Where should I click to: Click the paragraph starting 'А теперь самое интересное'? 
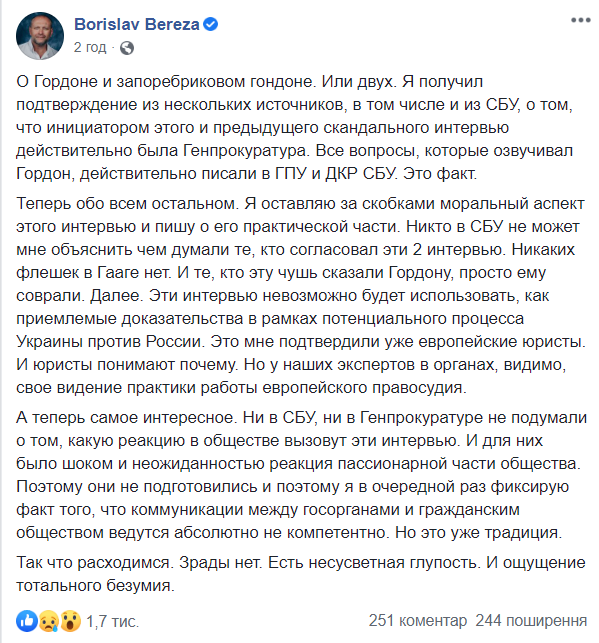(301, 475)
